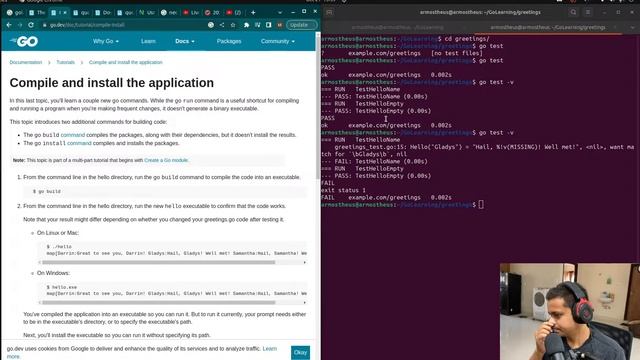Expand the Why Go dropdown menu

point(106,41)
